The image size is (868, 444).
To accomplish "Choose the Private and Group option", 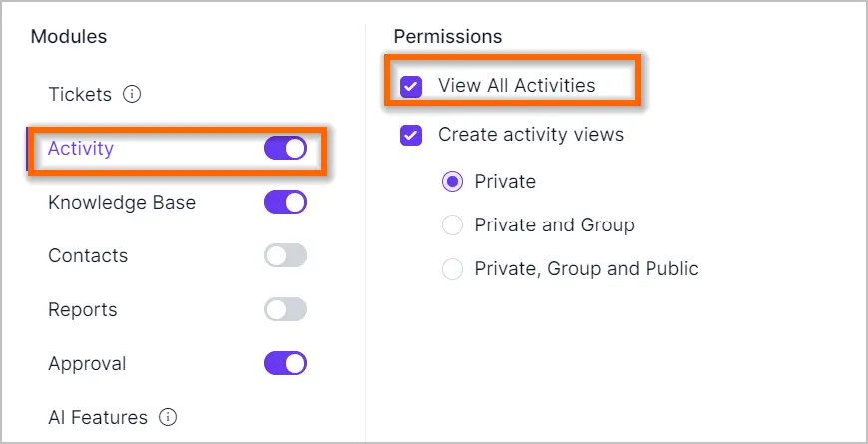I will 452,225.
